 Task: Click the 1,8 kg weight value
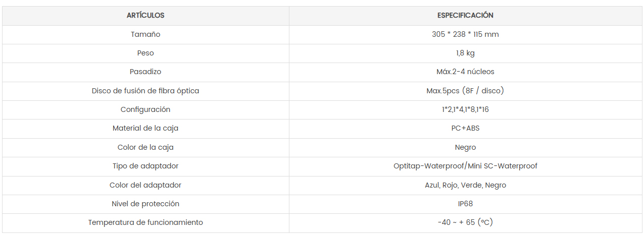tap(465, 53)
